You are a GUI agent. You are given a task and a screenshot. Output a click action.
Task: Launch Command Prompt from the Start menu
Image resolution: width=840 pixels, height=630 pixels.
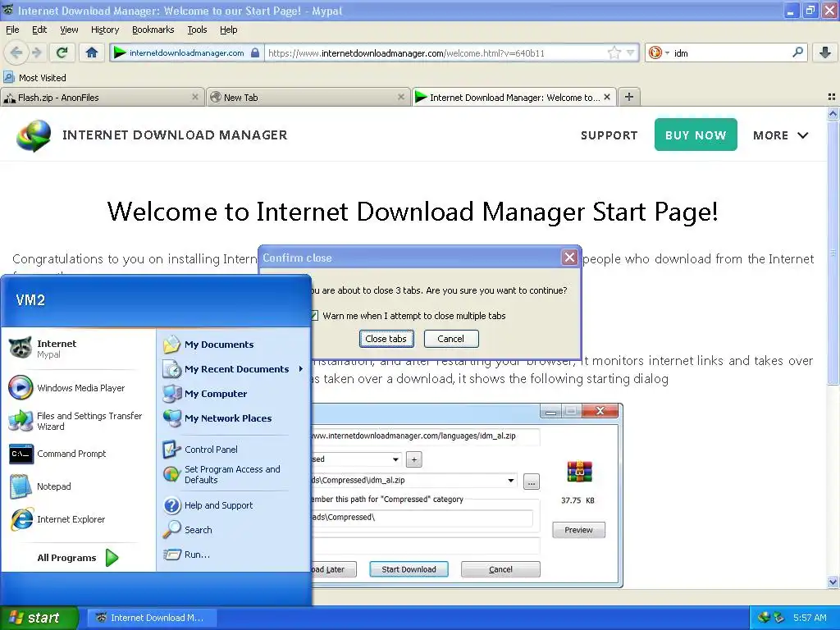pos(78,454)
